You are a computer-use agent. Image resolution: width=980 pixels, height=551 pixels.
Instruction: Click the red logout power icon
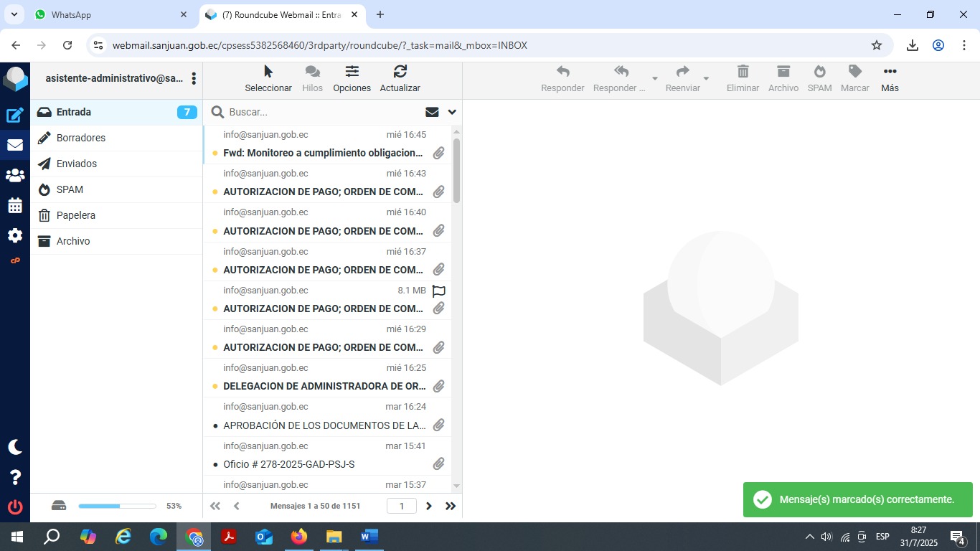15,507
